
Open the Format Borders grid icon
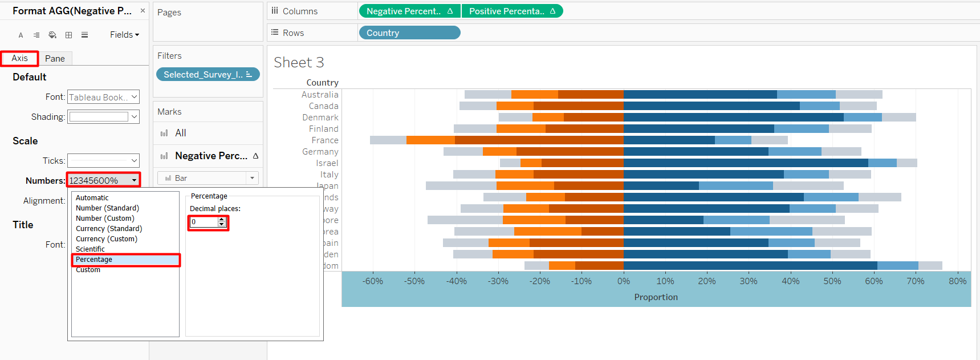[x=68, y=35]
